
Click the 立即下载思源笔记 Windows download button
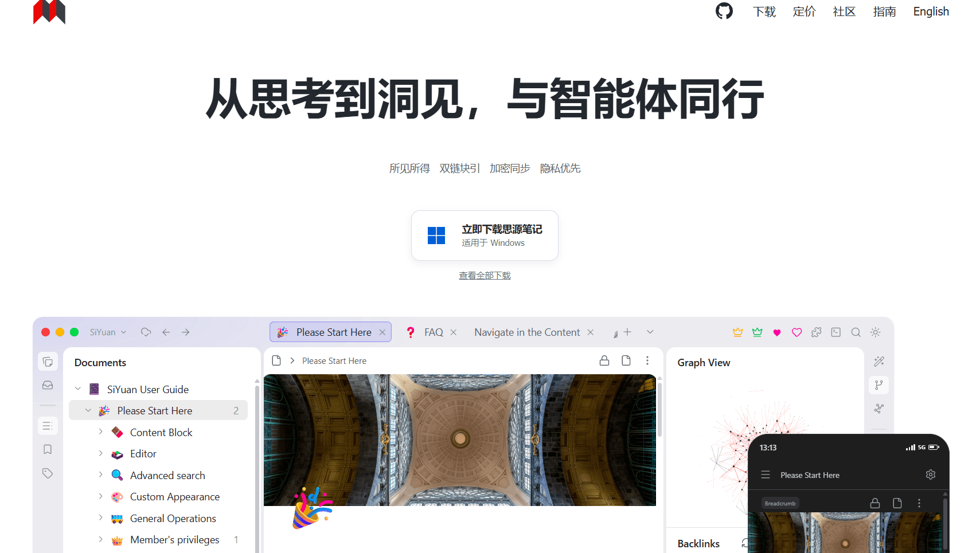(485, 236)
